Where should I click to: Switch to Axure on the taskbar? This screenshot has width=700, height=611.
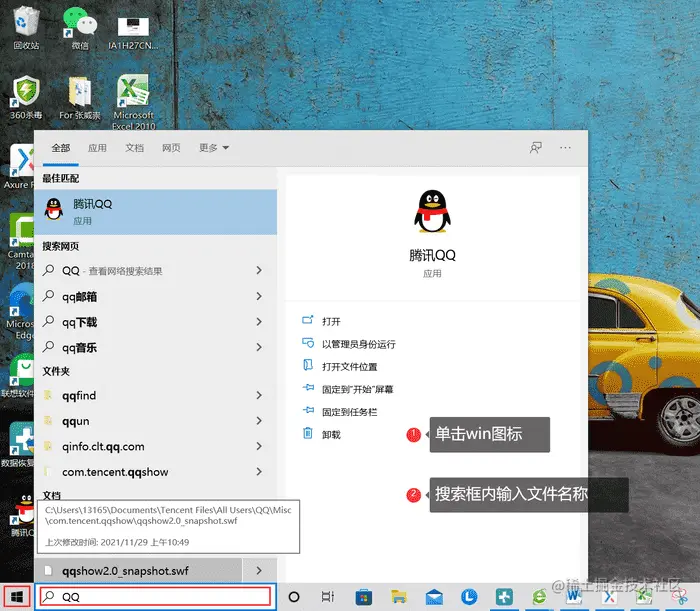(609, 597)
